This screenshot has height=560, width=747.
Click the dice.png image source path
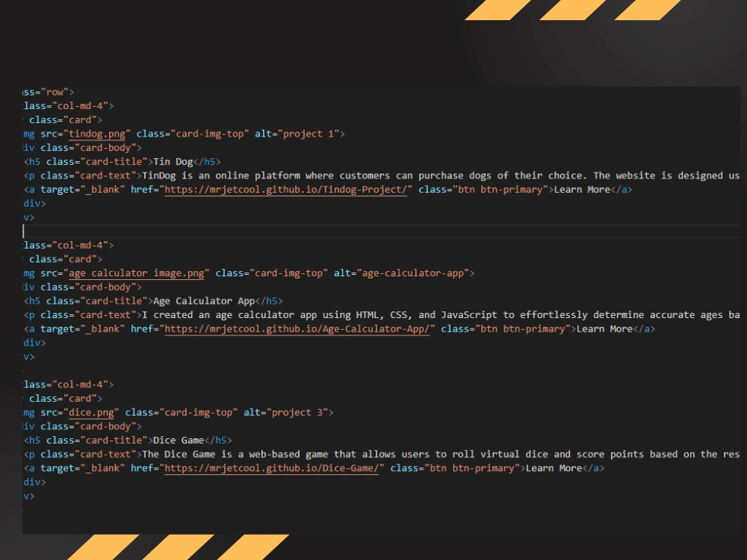91,412
